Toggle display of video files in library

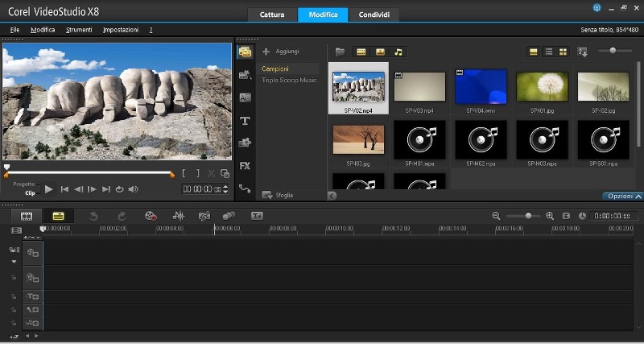[x=361, y=52]
